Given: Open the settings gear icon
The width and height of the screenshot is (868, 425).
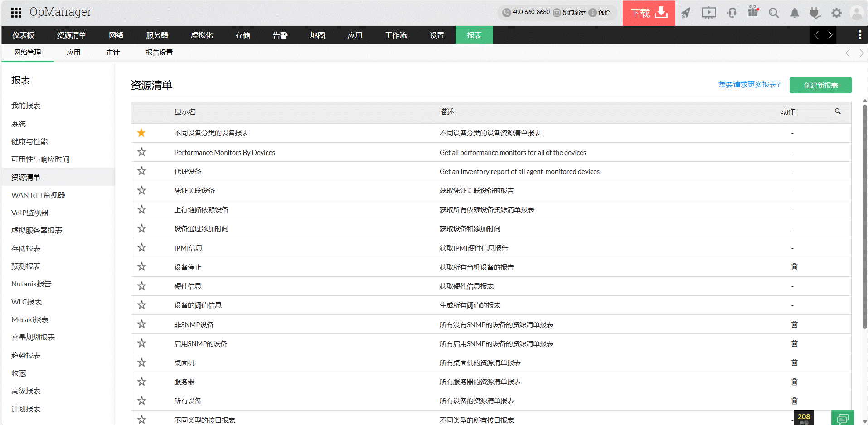Looking at the screenshot, I should (x=836, y=13).
